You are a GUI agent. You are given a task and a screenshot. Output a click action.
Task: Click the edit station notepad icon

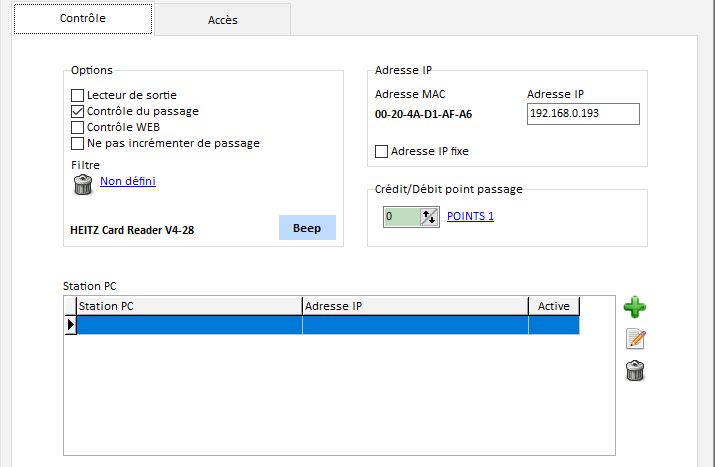(634, 339)
